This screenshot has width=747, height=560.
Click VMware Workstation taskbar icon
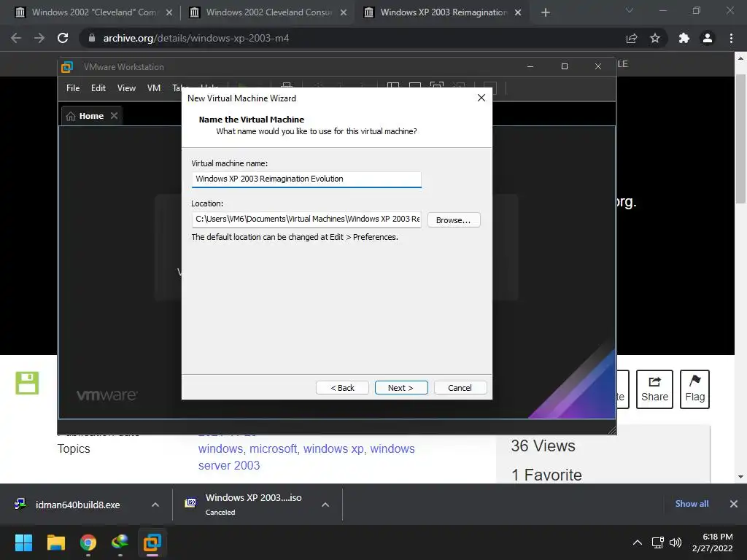(x=152, y=542)
